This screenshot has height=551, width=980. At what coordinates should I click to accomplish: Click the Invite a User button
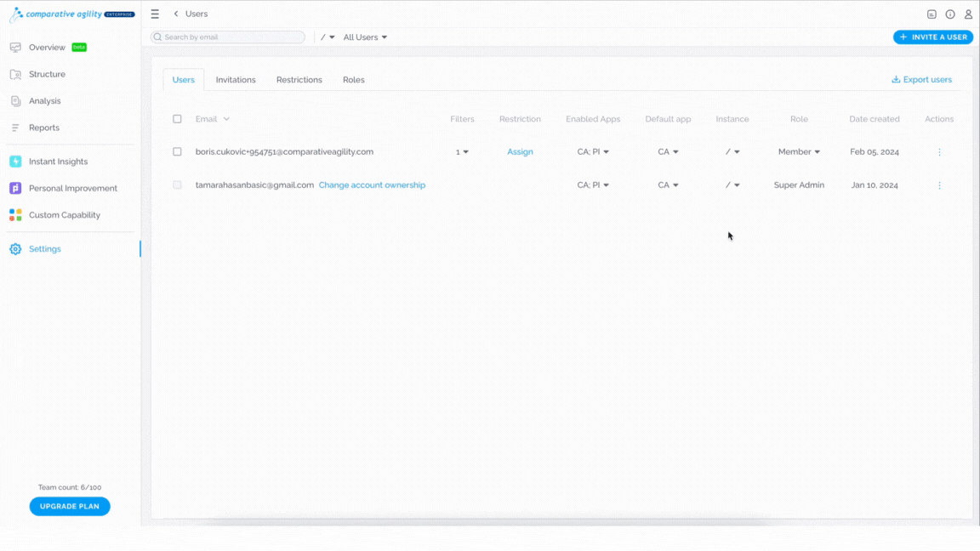(933, 37)
